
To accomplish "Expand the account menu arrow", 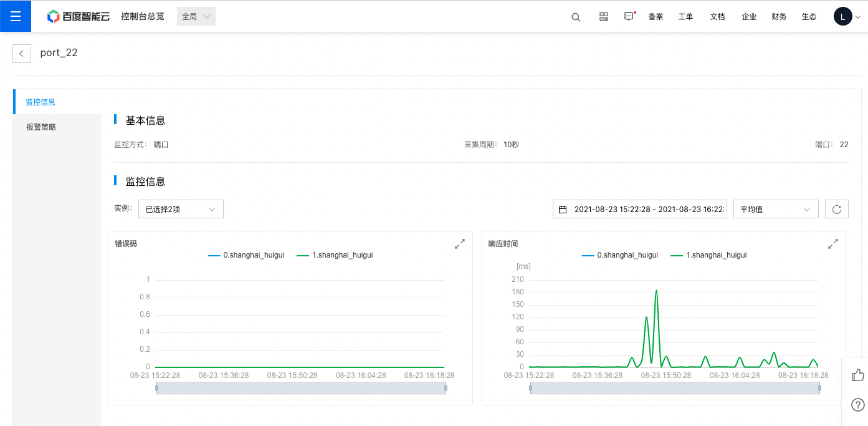I will [x=858, y=17].
